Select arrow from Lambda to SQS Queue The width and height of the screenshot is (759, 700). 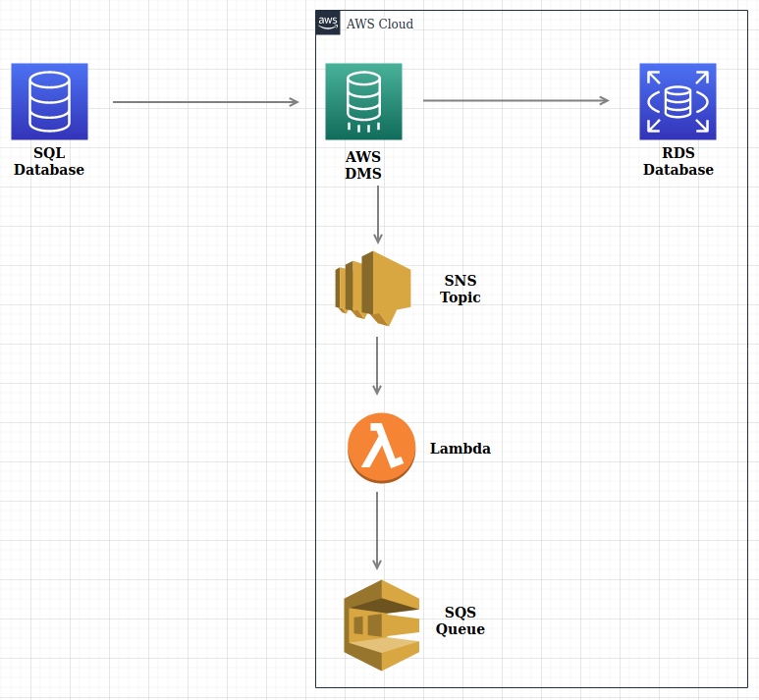pyautogui.click(x=377, y=530)
